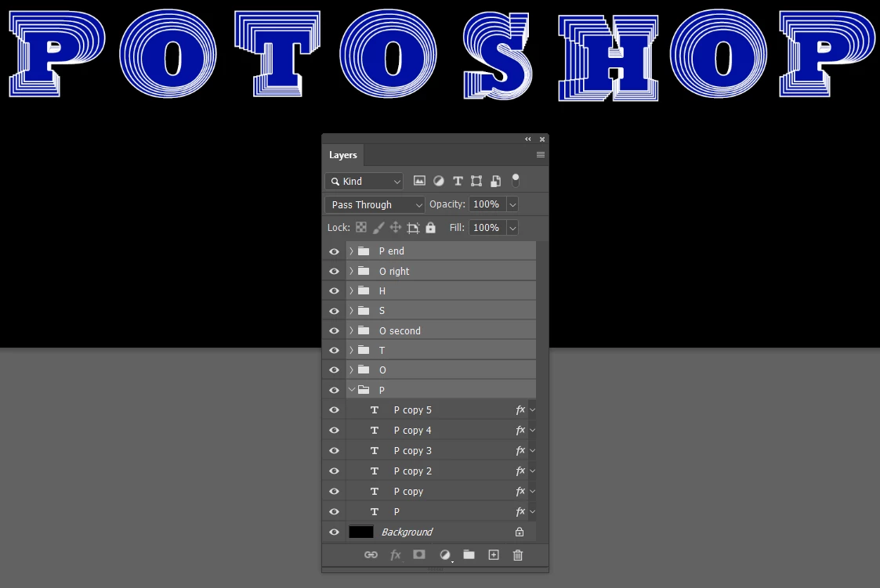Click fx icon on P copy 2
Image resolution: width=880 pixels, height=588 pixels.
point(520,471)
